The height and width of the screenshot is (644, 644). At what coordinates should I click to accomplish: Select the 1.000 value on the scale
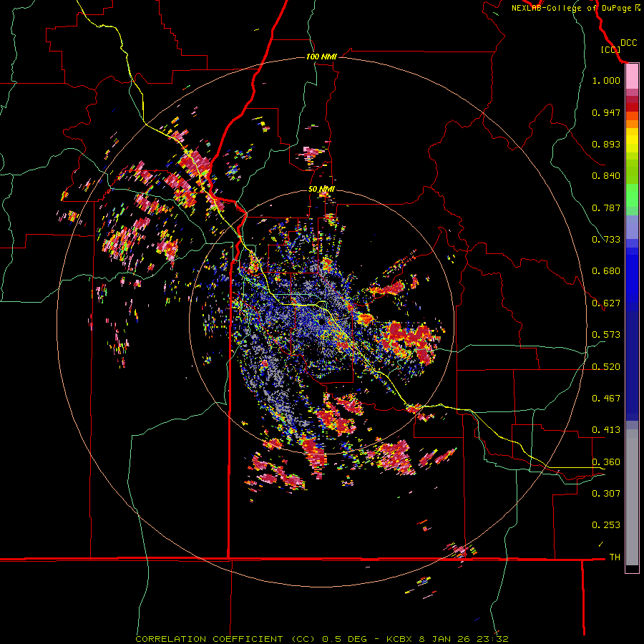pos(606,80)
